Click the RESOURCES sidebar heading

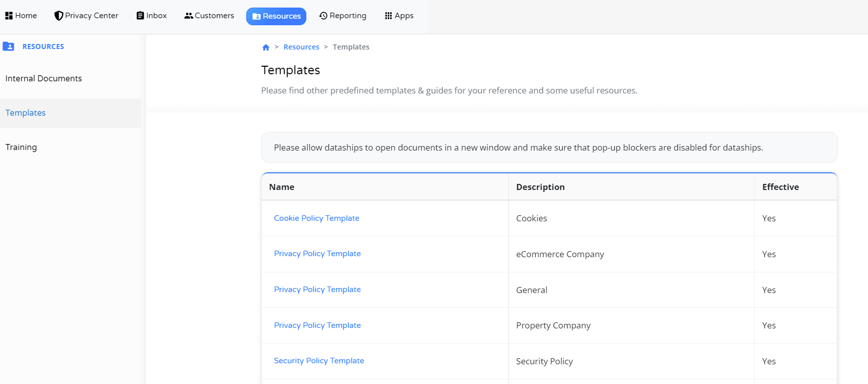pos(43,46)
